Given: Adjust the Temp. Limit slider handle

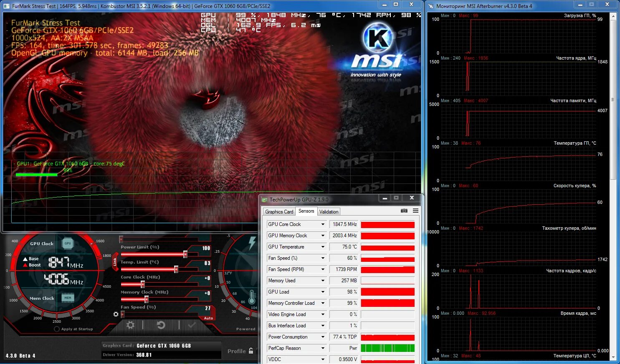Looking at the screenshot, I should coord(176,269).
